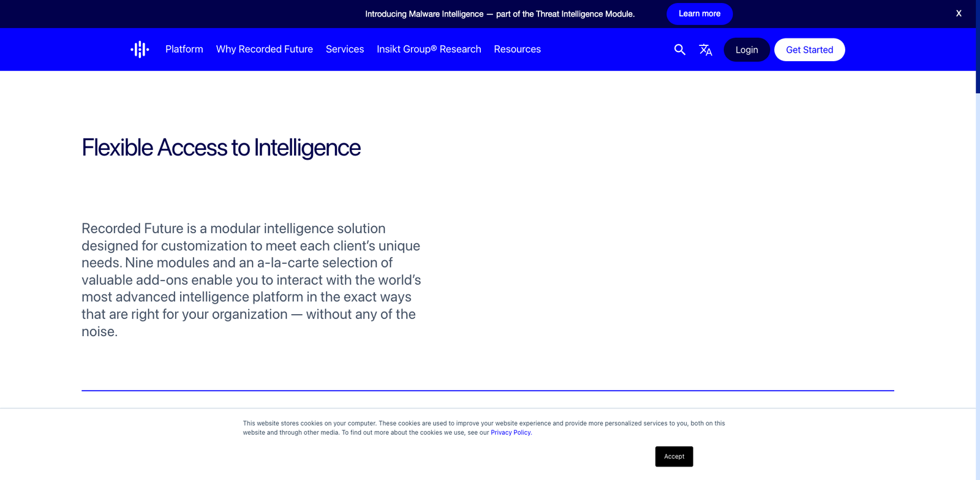This screenshot has width=980, height=480.
Task: Accept the cookie notice
Action: [674, 457]
